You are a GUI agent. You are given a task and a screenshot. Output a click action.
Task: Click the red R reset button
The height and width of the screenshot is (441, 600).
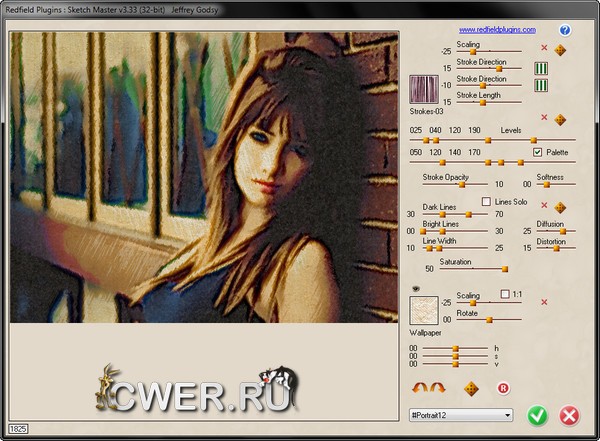[503, 387]
